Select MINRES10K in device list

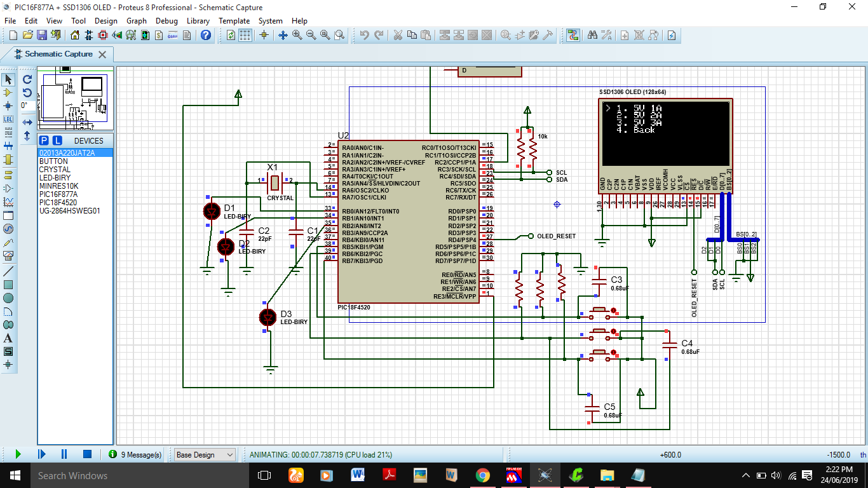(75, 186)
